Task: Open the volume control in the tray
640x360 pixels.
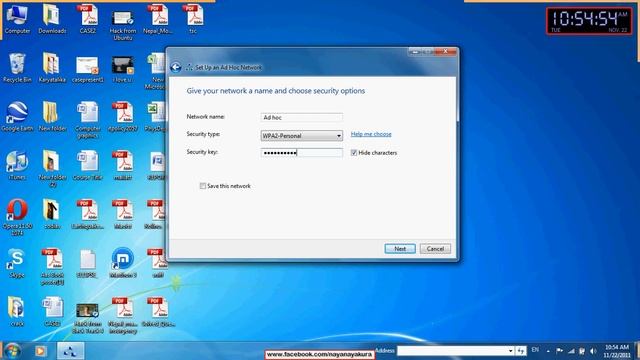Action: pos(593,351)
